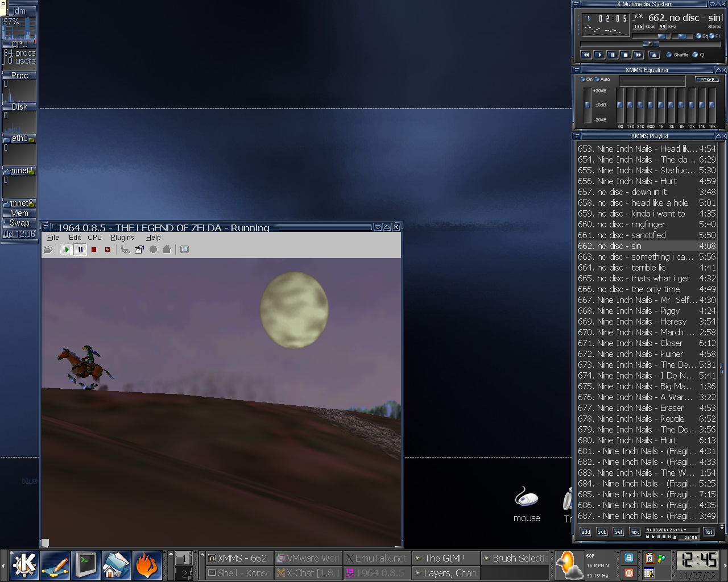Viewport: 728px width, 582px height.
Task: Launch the pencil editor icon in KDE panel
Action: pyautogui.click(x=55, y=566)
